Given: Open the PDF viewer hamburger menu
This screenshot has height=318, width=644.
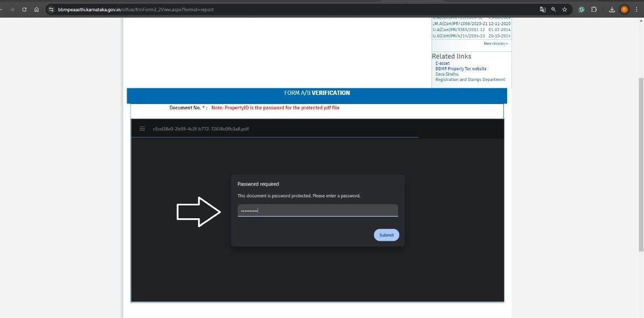Looking at the screenshot, I should click(142, 129).
